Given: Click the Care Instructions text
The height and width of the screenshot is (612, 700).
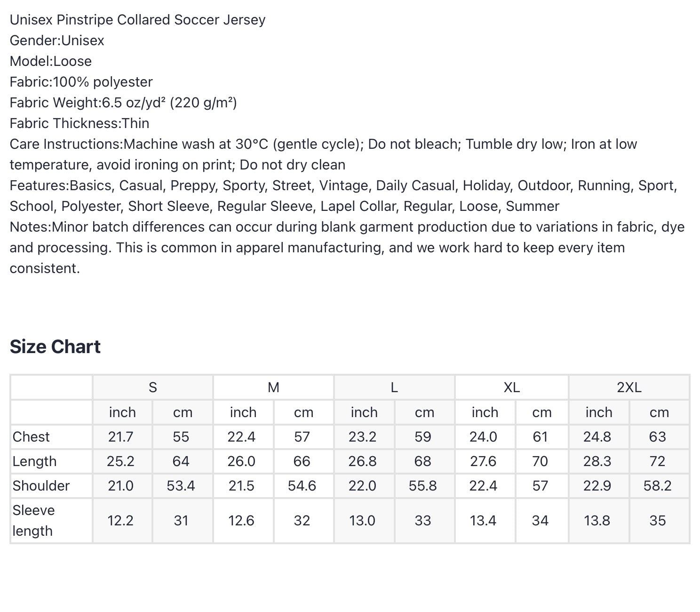Looking at the screenshot, I should 323,154.
